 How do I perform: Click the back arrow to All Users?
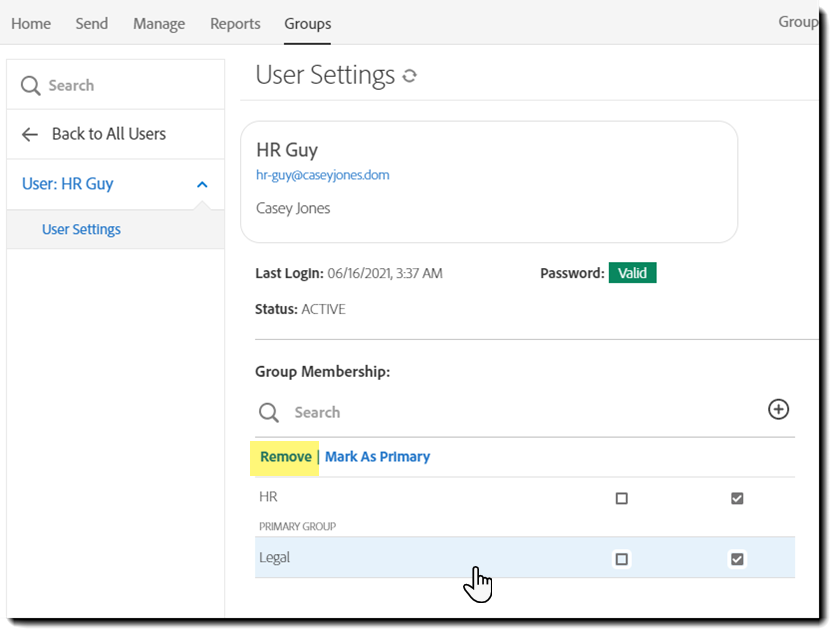[x=30, y=134]
